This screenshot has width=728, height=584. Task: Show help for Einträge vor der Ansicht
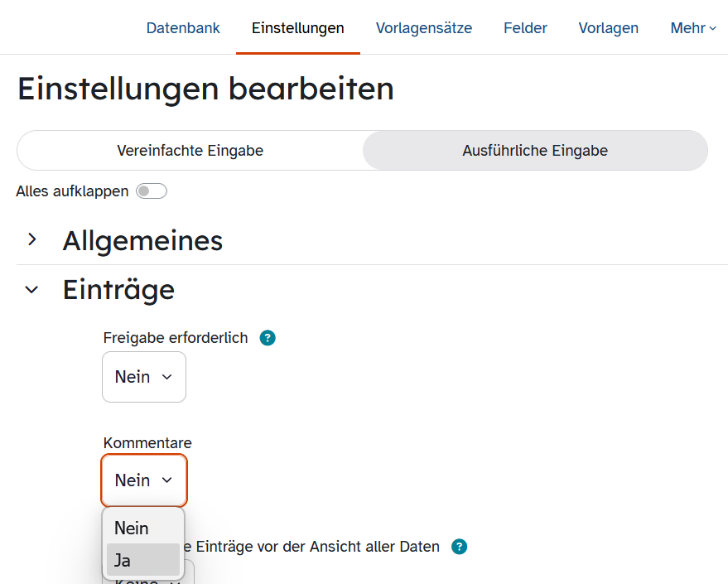(x=459, y=547)
